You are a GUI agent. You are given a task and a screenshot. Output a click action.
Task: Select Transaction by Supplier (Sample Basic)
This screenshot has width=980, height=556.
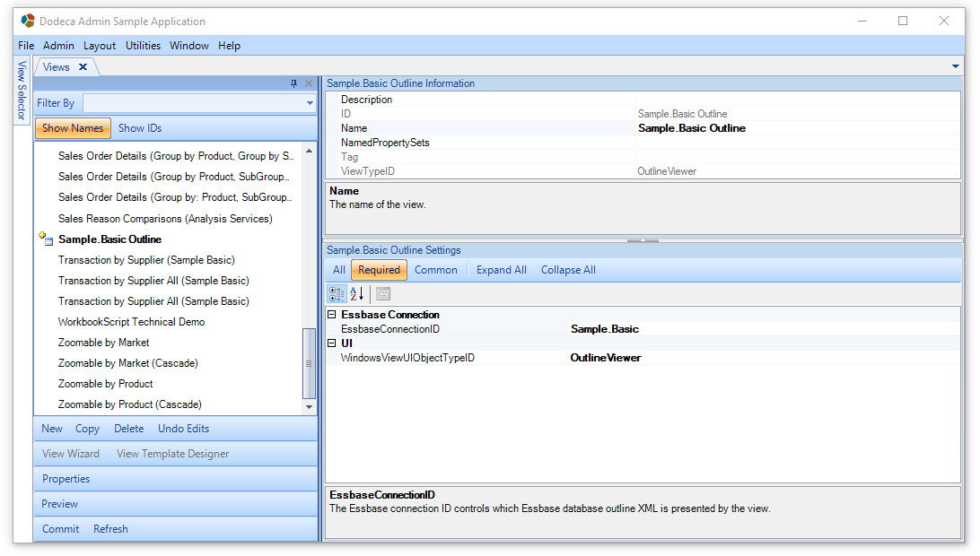146,260
